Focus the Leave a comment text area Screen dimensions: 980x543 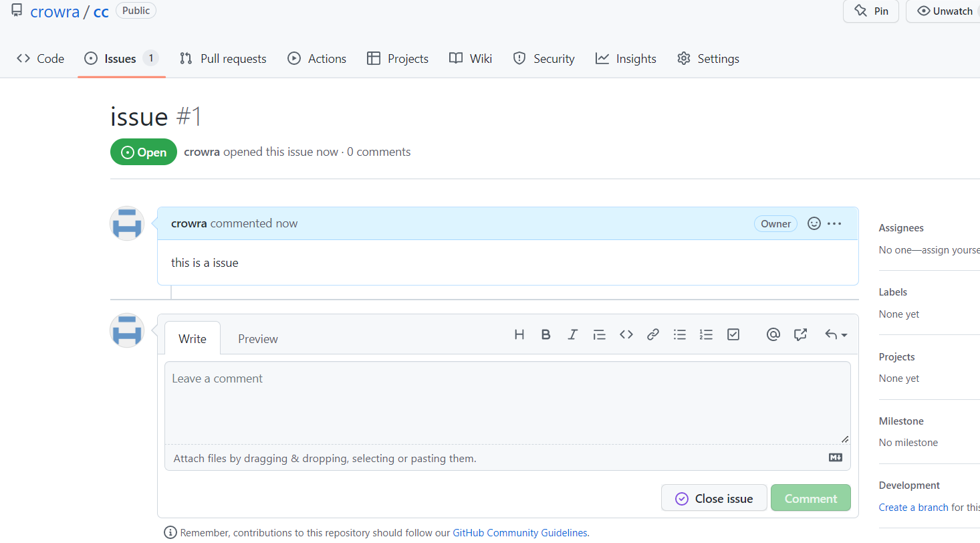(507, 403)
